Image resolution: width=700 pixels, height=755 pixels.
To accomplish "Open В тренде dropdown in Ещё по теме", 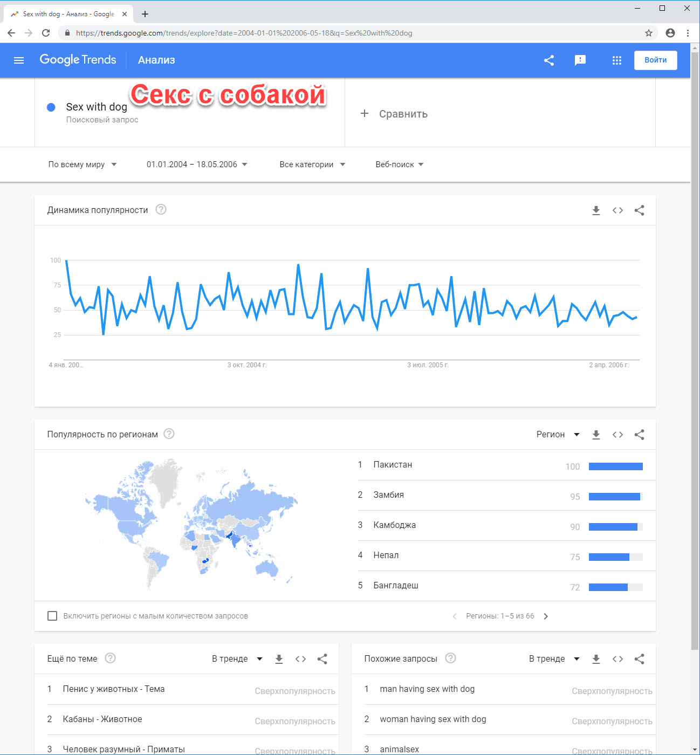I will point(237,659).
